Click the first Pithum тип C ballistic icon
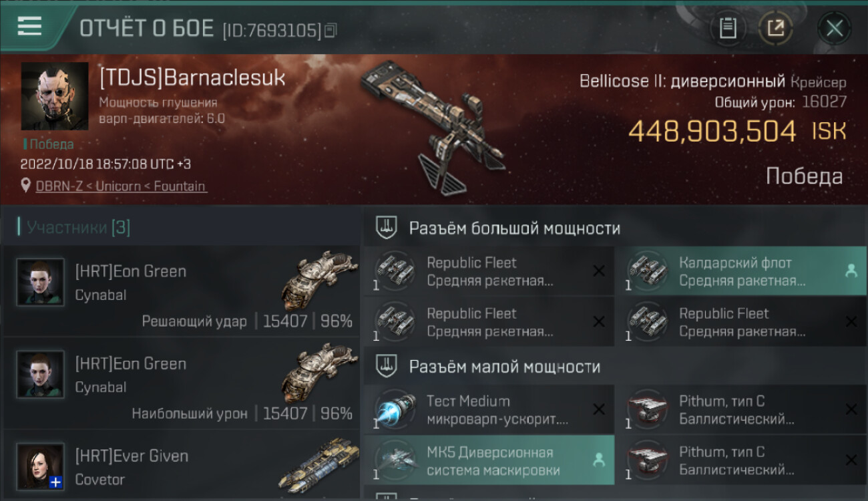The height and width of the screenshot is (501, 868). coord(648,409)
